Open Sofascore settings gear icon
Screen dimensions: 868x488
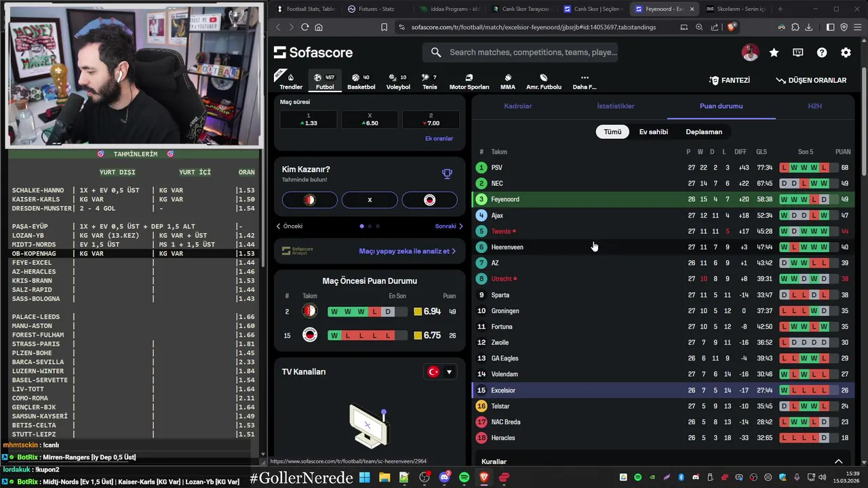point(846,52)
